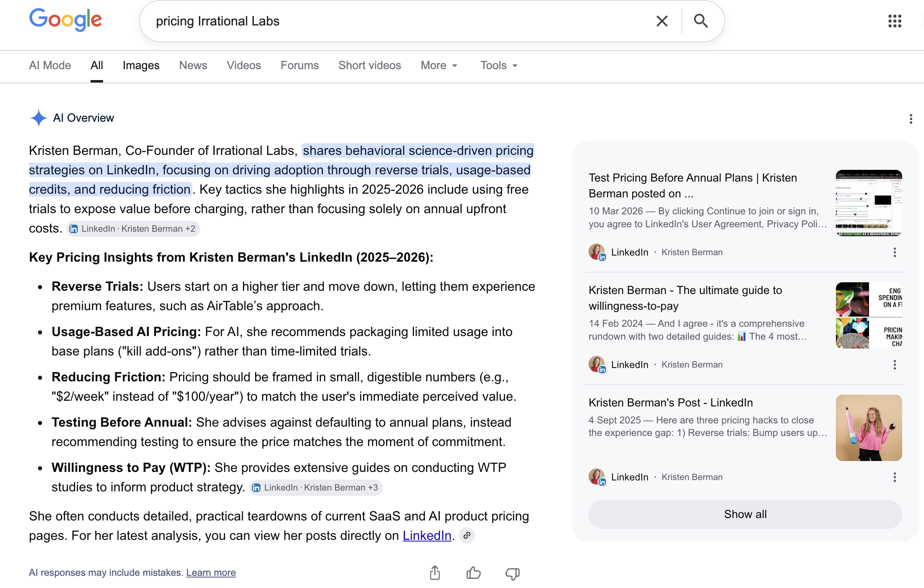Open thumbnail of woman holding pink pencil
The height and width of the screenshot is (588, 924).
click(x=869, y=428)
